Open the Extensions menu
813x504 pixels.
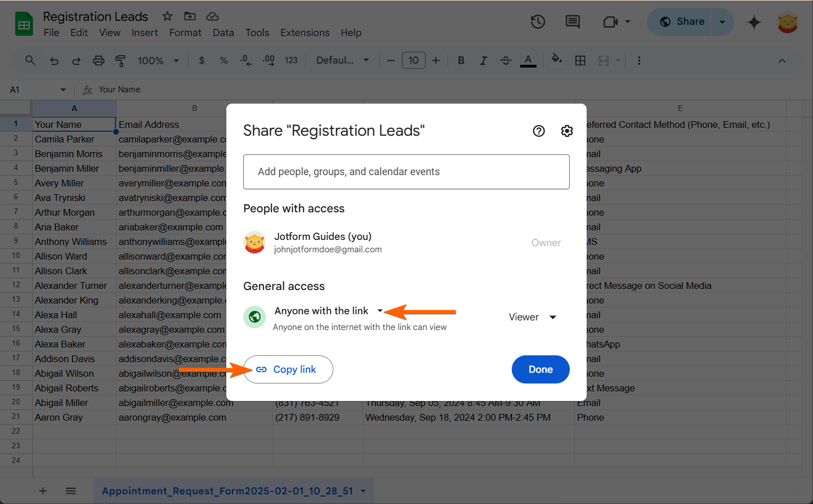click(305, 33)
